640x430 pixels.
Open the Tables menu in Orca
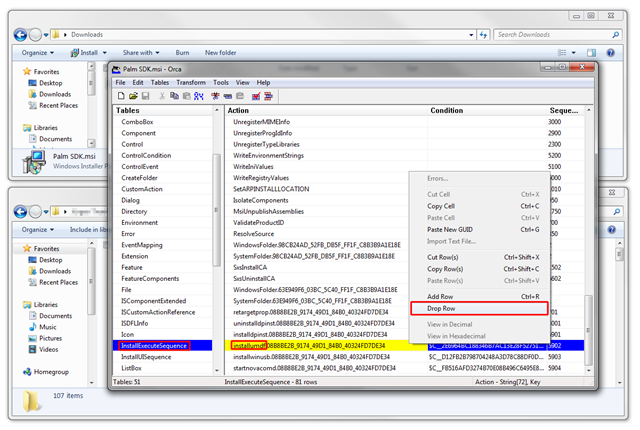[x=160, y=82]
